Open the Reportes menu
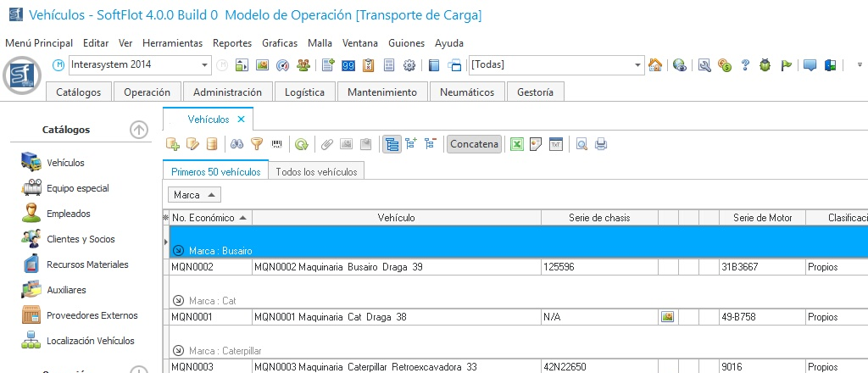Screen dimensions: 868x373 click(x=231, y=43)
